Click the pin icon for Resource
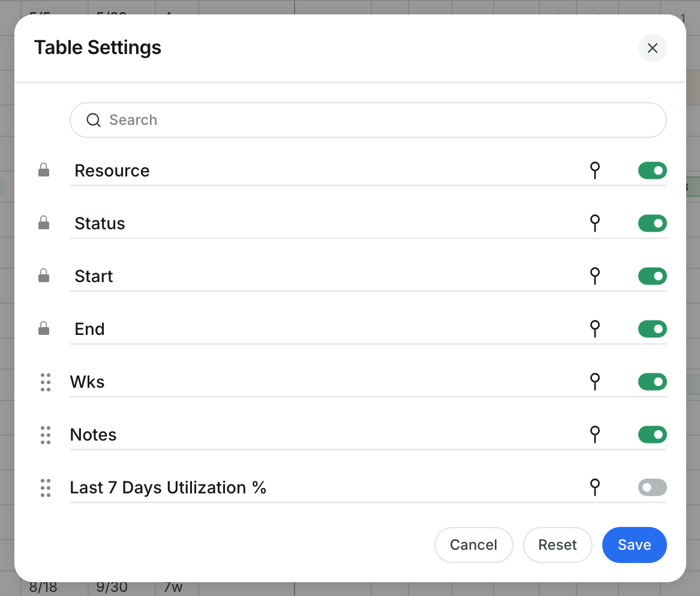Image resolution: width=700 pixels, height=596 pixels. click(x=594, y=170)
